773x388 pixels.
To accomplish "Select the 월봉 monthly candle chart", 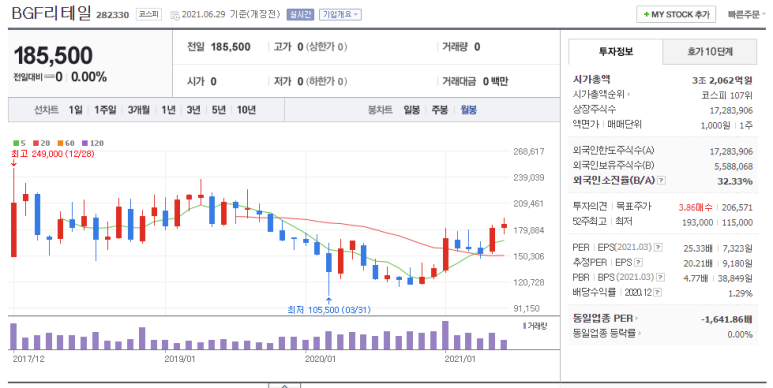I will pos(468,110).
